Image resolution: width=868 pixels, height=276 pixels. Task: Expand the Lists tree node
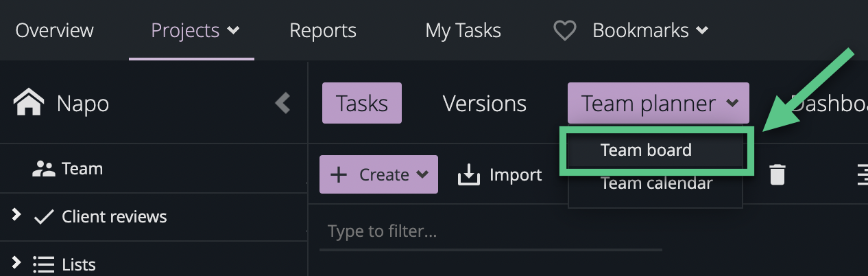pos(16,263)
